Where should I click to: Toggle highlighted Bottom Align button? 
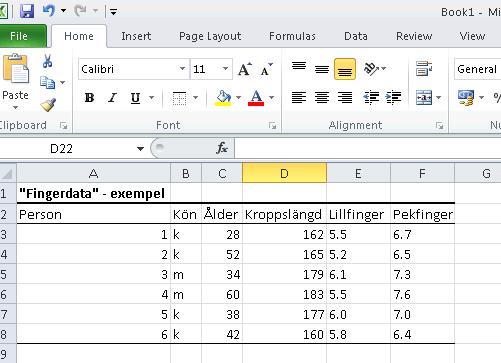(345, 69)
